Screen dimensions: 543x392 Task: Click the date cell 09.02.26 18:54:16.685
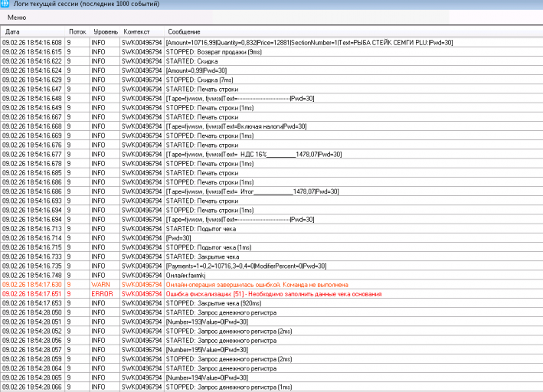pyautogui.click(x=32, y=173)
